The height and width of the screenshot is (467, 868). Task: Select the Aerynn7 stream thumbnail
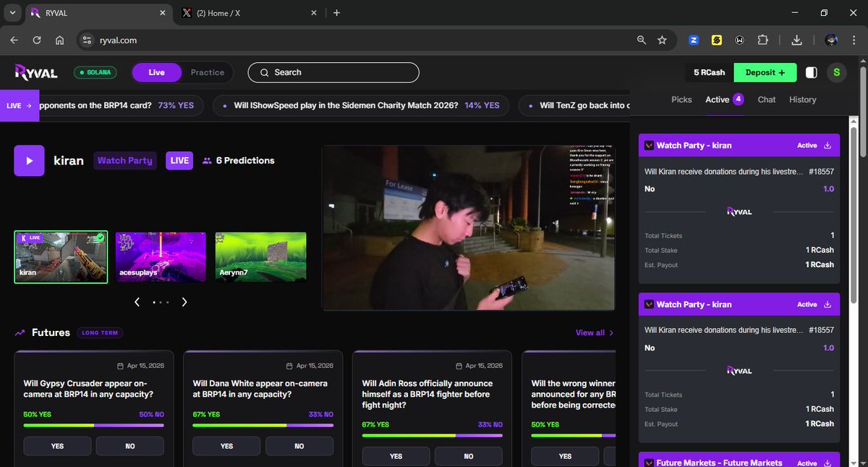coord(260,256)
